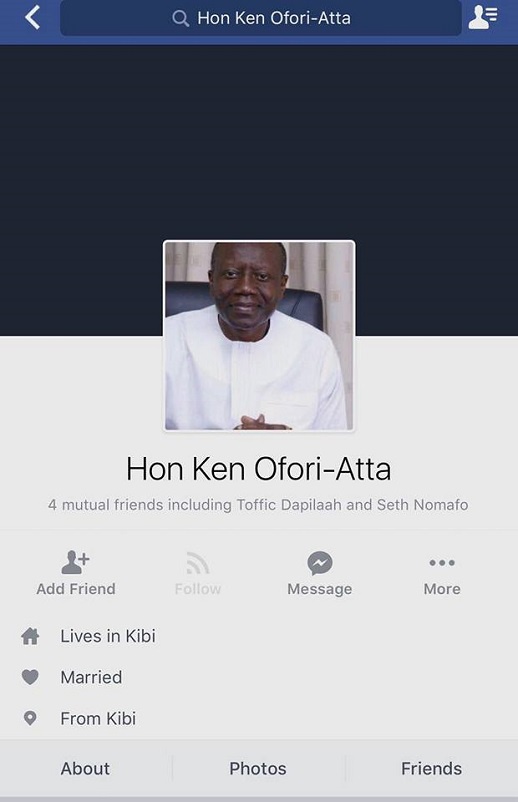Tap the Messenger bubble icon

click(320, 563)
